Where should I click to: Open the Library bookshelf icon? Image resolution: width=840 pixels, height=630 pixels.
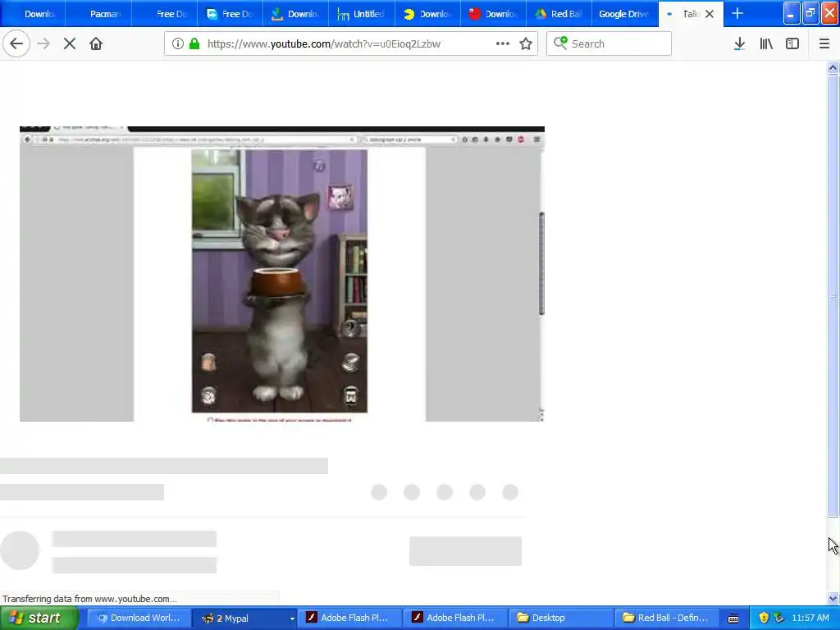tap(766, 44)
